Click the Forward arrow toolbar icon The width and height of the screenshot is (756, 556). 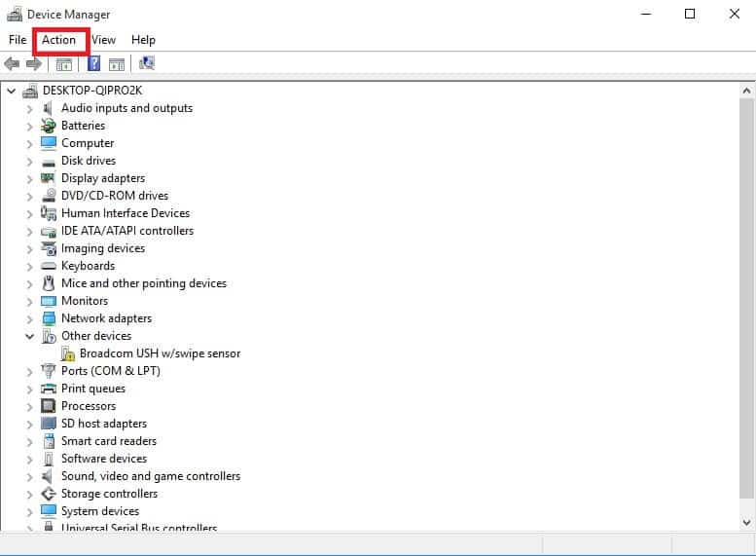[x=34, y=63]
